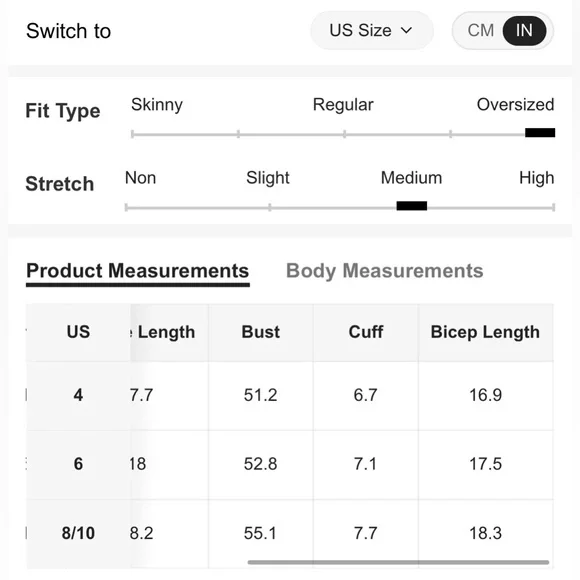Open the US Size dropdown

pos(371,30)
